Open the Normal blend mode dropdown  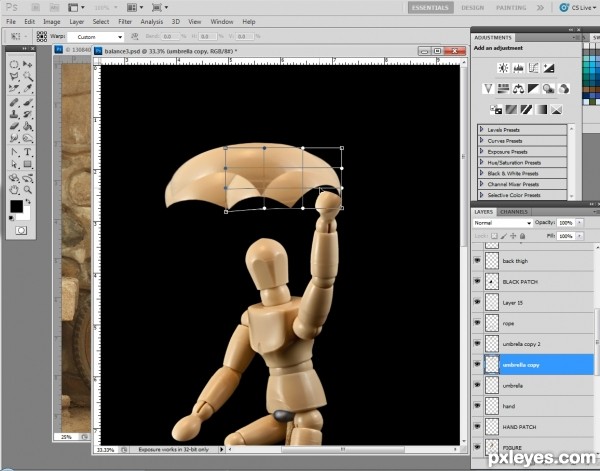502,223
